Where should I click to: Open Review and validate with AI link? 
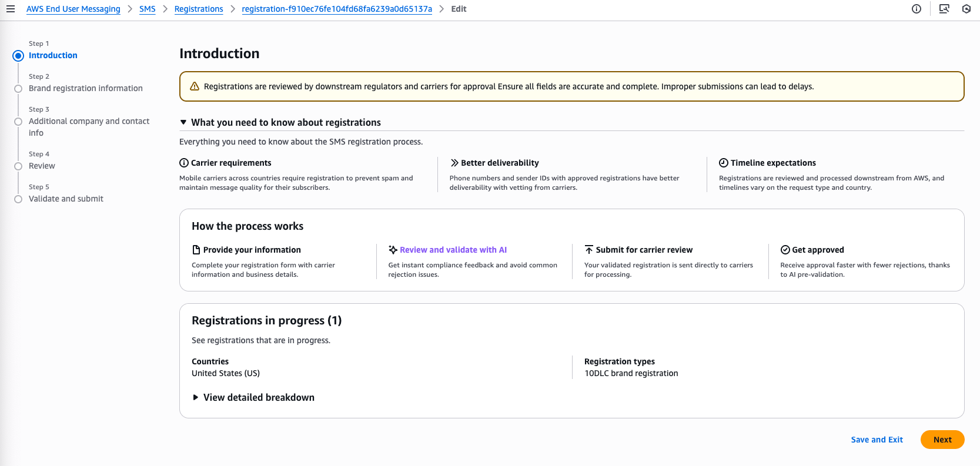click(x=453, y=250)
